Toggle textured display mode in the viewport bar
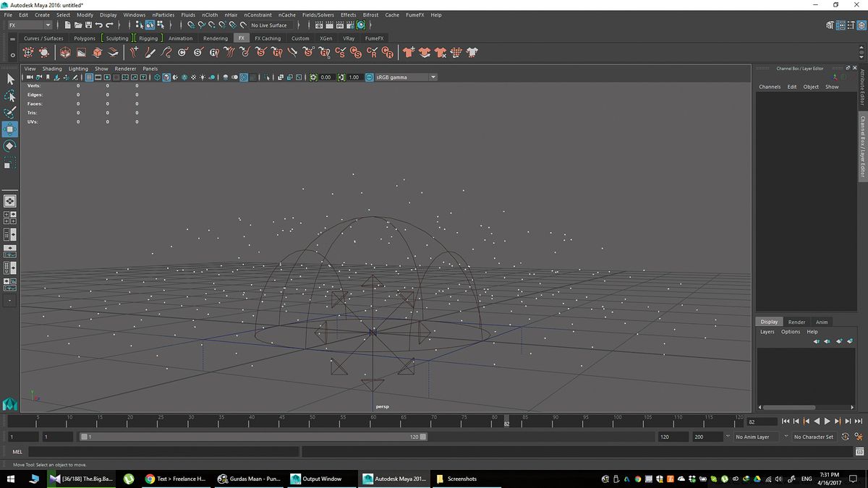This screenshot has height=488, width=868. [x=184, y=77]
